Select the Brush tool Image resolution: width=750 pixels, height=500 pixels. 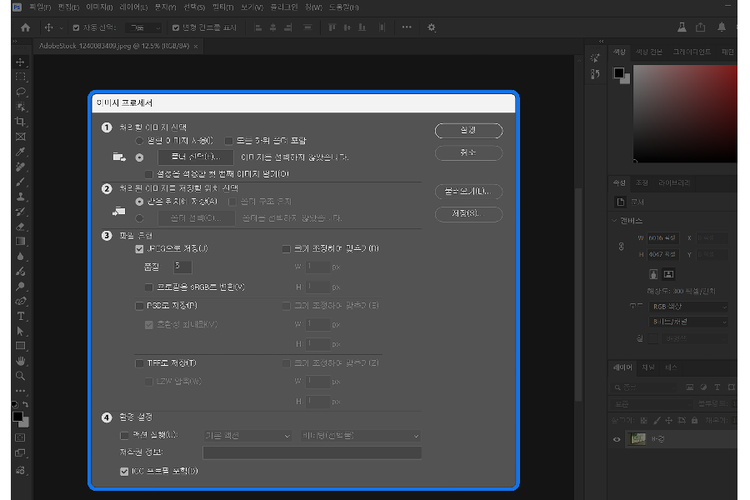click(x=21, y=181)
